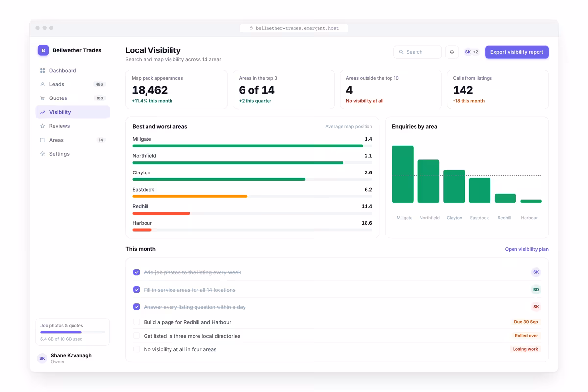Viewport: 588px width, 392px height.
Task: Click the SK avatar in header
Action: click(468, 52)
